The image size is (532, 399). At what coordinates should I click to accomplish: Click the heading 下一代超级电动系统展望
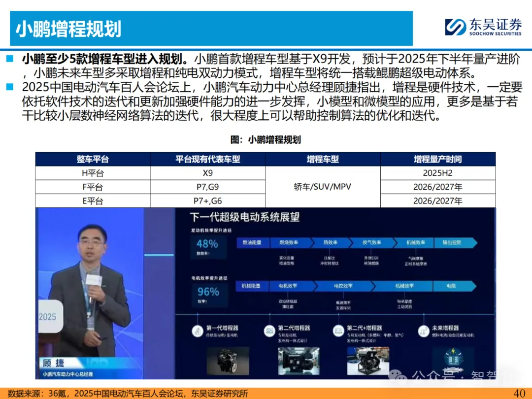click(245, 217)
